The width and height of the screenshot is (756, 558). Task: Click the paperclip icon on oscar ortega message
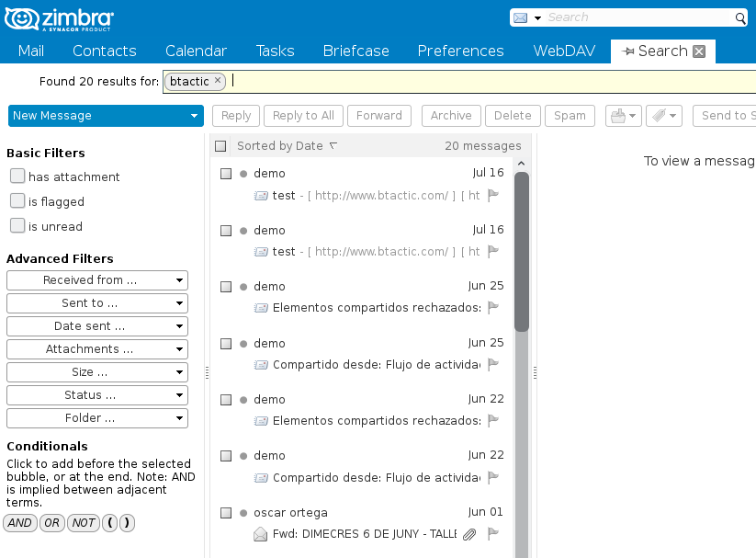[x=469, y=534]
